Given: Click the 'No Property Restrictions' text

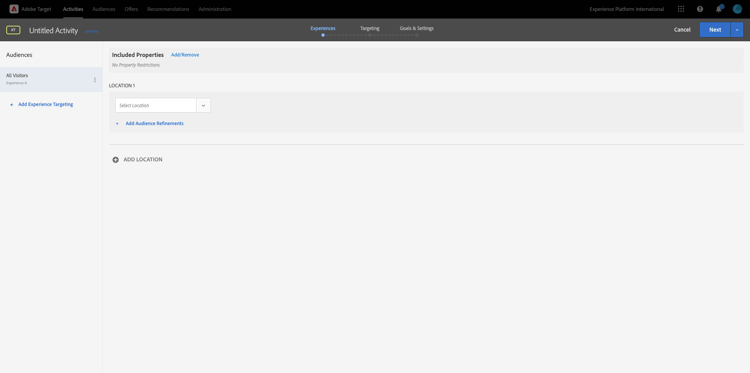Looking at the screenshot, I should pos(136,65).
